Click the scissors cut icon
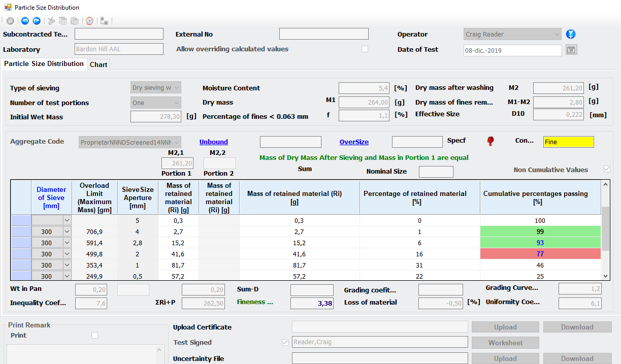The image size is (621, 364). point(51,21)
